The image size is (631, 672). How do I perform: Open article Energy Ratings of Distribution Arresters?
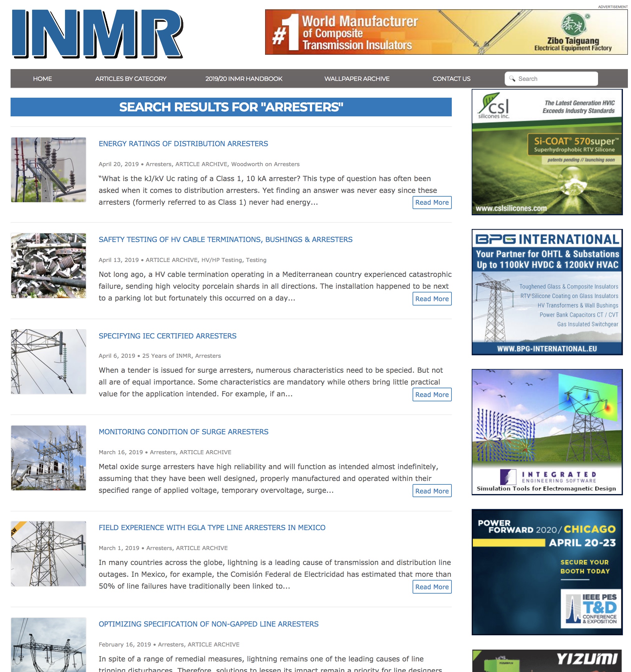(x=183, y=144)
